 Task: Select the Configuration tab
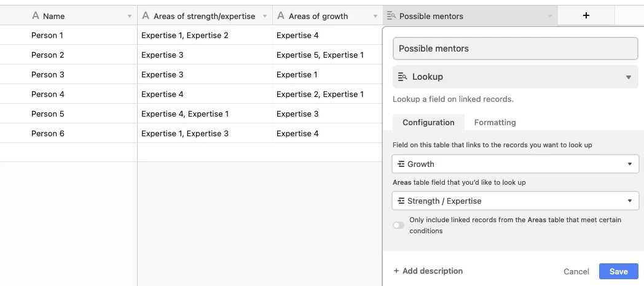tap(428, 122)
